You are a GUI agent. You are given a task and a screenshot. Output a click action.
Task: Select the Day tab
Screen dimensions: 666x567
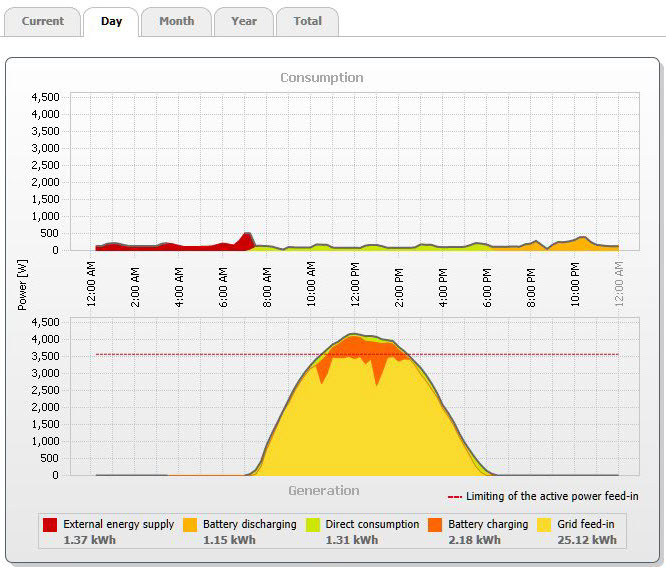coord(111,21)
